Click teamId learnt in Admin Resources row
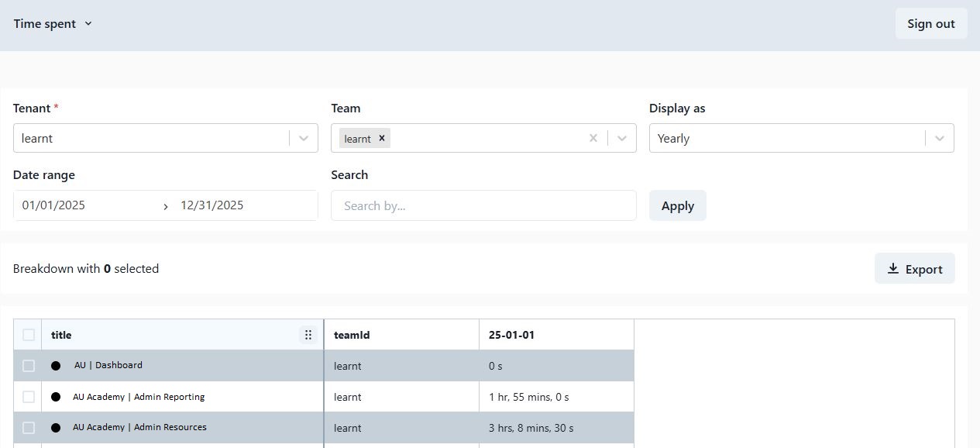Viewport: 980px width, 448px height. coord(401,428)
